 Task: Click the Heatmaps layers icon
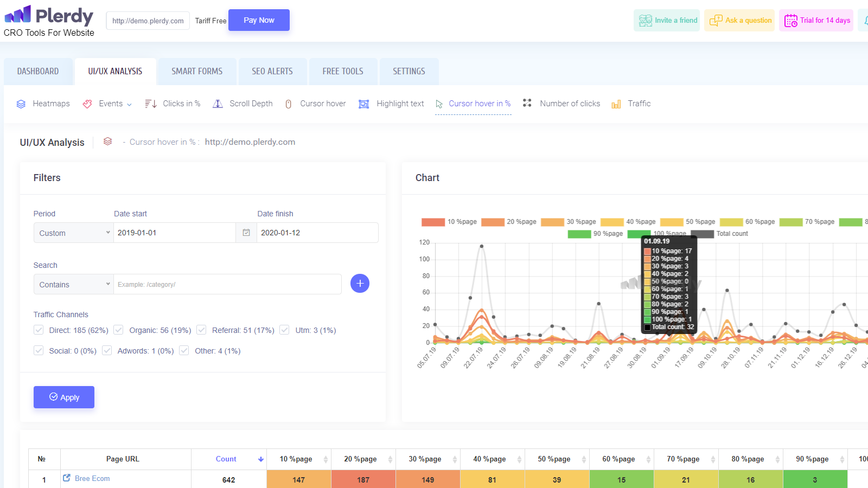21,104
